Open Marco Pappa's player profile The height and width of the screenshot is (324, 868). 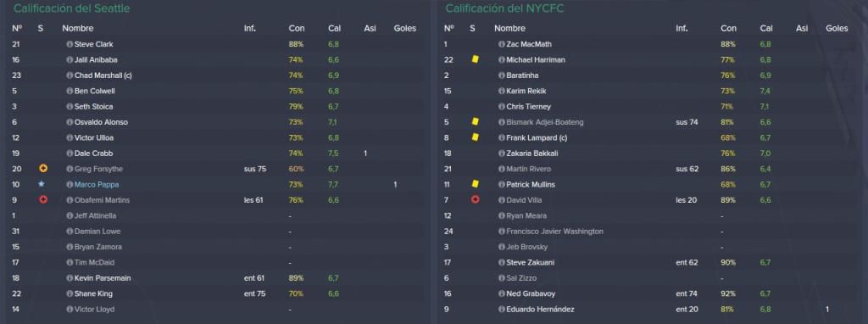click(x=97, y=184)
